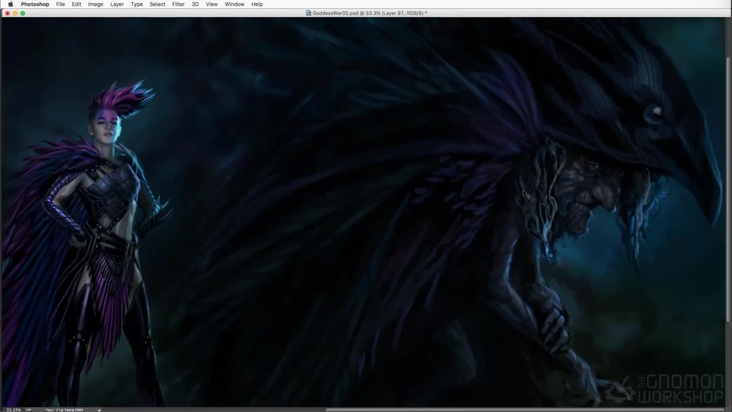Expand the status bar info arrow
Viewport: 732px width, 412px height.
99,410
